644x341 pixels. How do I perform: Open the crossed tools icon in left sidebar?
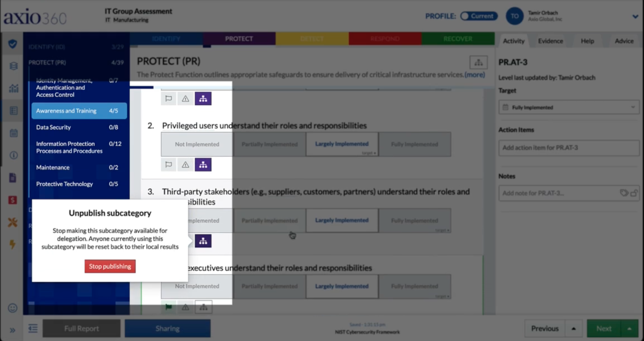tap(13, 222)
